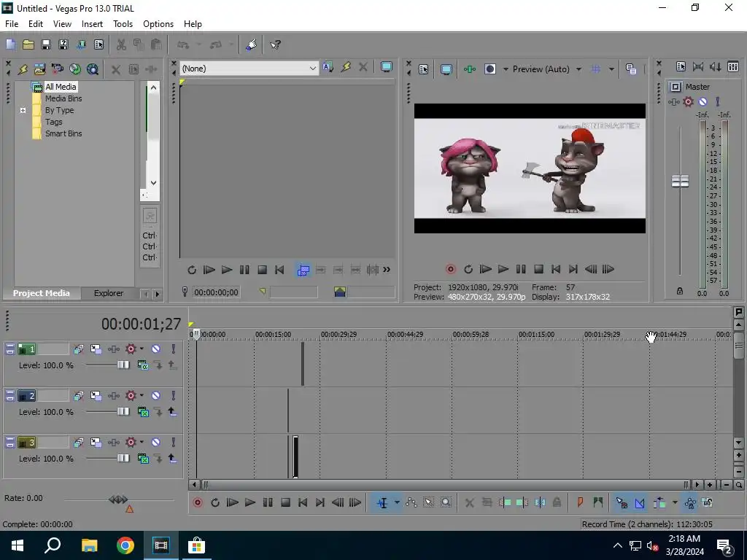Image resolution: width=747 pixels, height=560 pixels.
Task: Save the project with the floppy disk icon
Action: 46,44
